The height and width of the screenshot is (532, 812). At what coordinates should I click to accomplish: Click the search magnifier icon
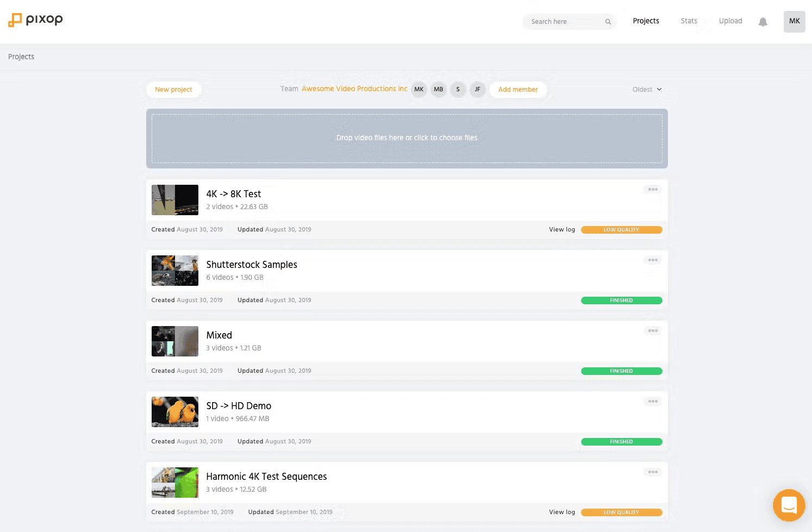[608, 22]
